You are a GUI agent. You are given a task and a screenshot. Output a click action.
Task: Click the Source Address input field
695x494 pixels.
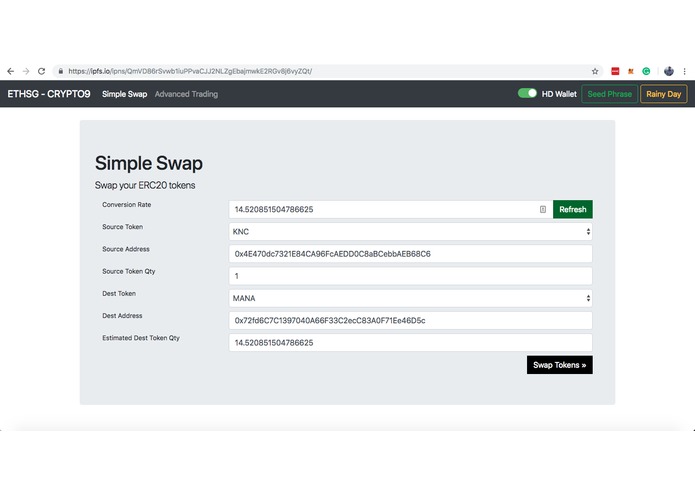pyautogui.click(x=410, y=254)
